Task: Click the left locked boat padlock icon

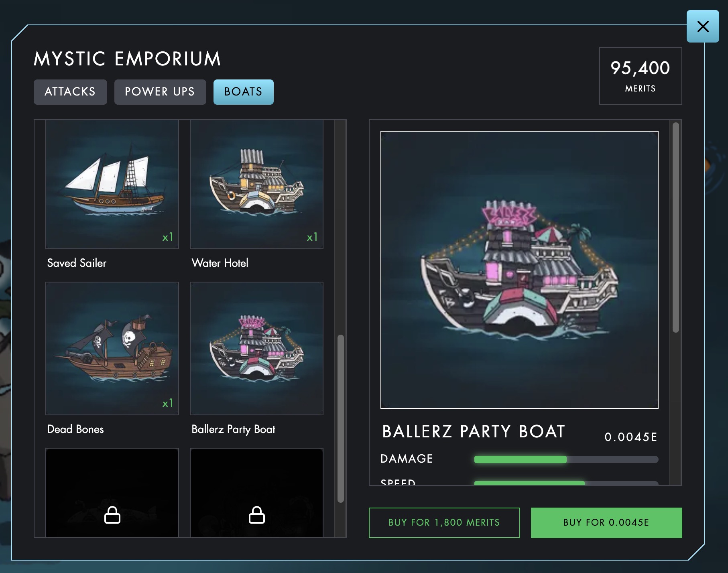Action: tap(112, 515)
